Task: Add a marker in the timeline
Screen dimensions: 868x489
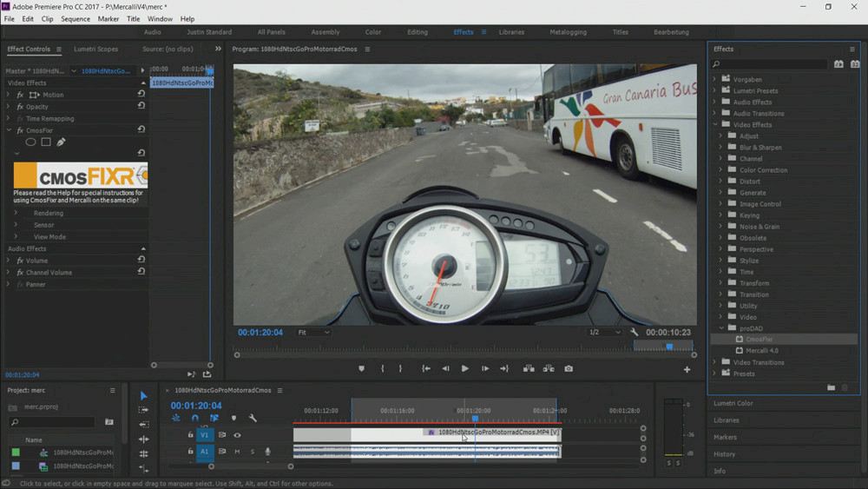Action: point(233,418)
